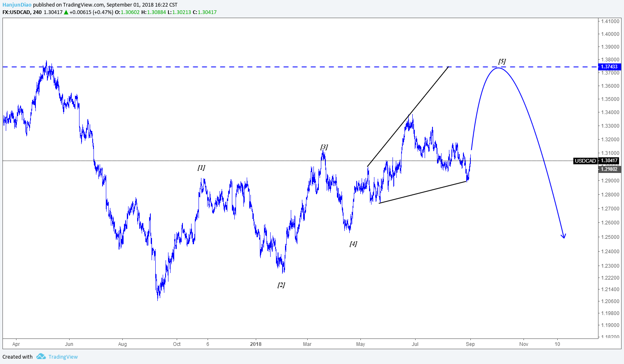Click the FX:USDCAD symbol label
Viewport: 624px width, 364px height.
click(16, 12)
